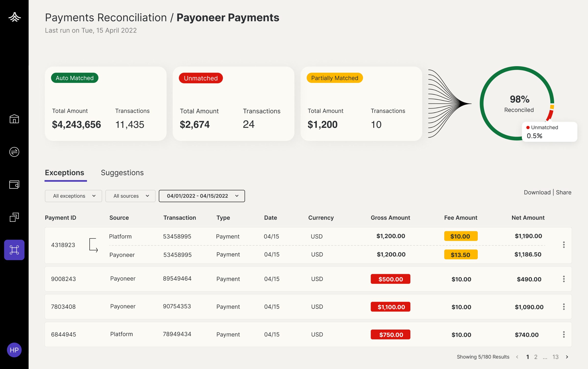Click payment ID 9008243

[x=63, y=279]
